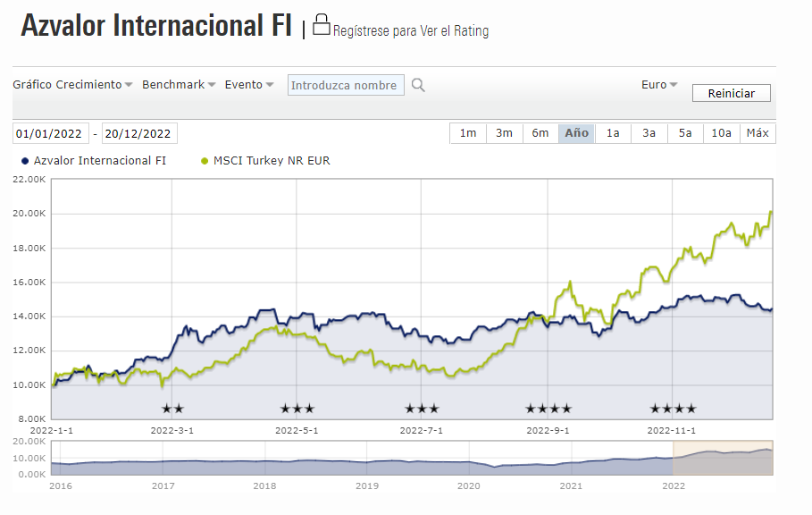Click the two-star rating marker near 2022-3-1
Image resolution: width=812 pixels, height=515 pixels.
coord(172,409)
